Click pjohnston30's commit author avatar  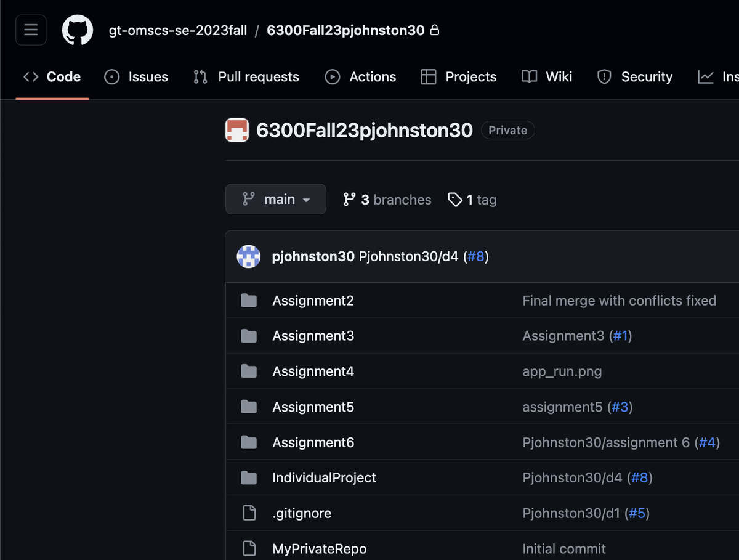click(x=249, y=256)
